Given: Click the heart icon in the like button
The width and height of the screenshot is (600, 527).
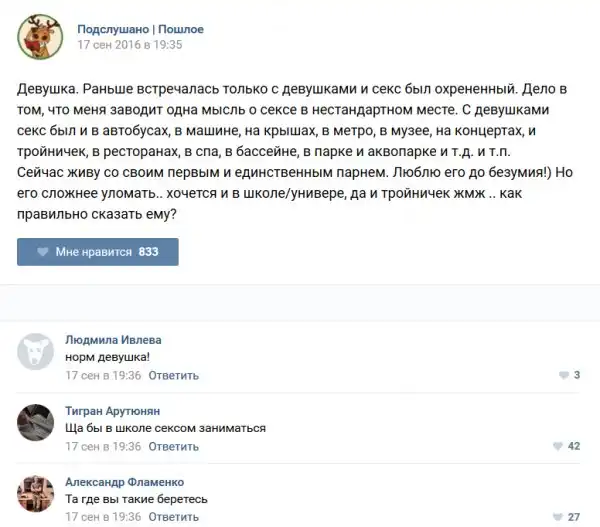Looking at the screenshot, I should 42,252.
